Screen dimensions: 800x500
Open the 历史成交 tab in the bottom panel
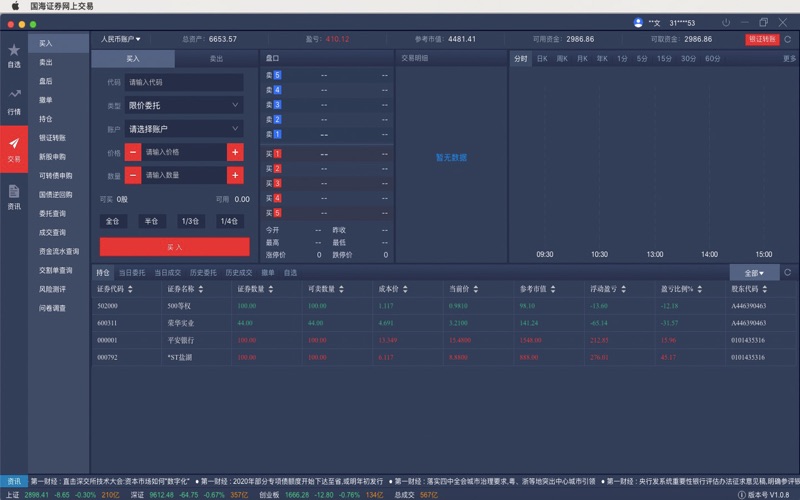pos(239,273)
